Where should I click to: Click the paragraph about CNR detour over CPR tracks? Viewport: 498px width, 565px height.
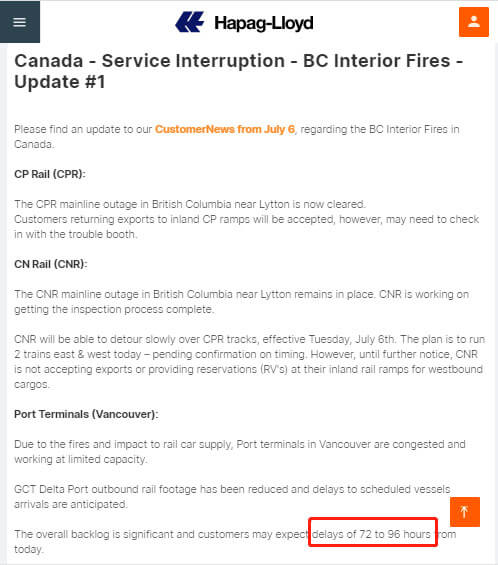249,362
